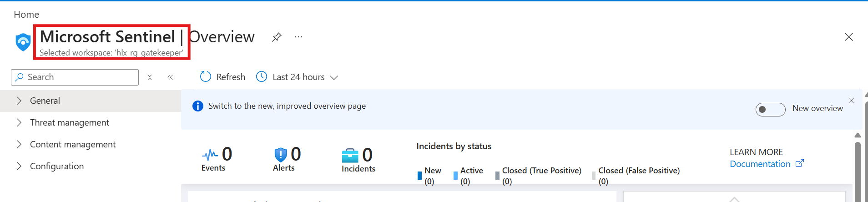Click the Closed (False Positive) legend swatch
This screenshot has width=868, height=202.
(594, 176)
